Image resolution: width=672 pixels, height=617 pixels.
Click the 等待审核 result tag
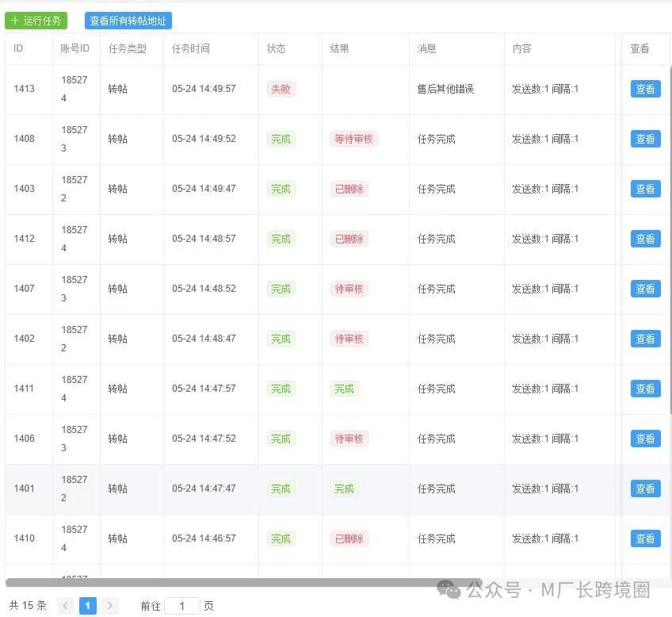[354, 139]
